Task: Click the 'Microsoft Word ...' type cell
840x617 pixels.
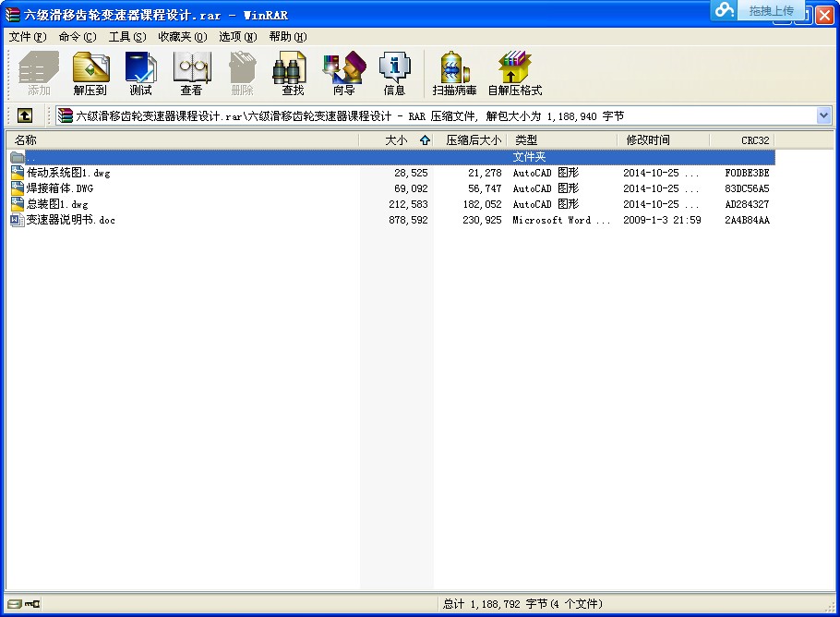Action: click(561, 219)
